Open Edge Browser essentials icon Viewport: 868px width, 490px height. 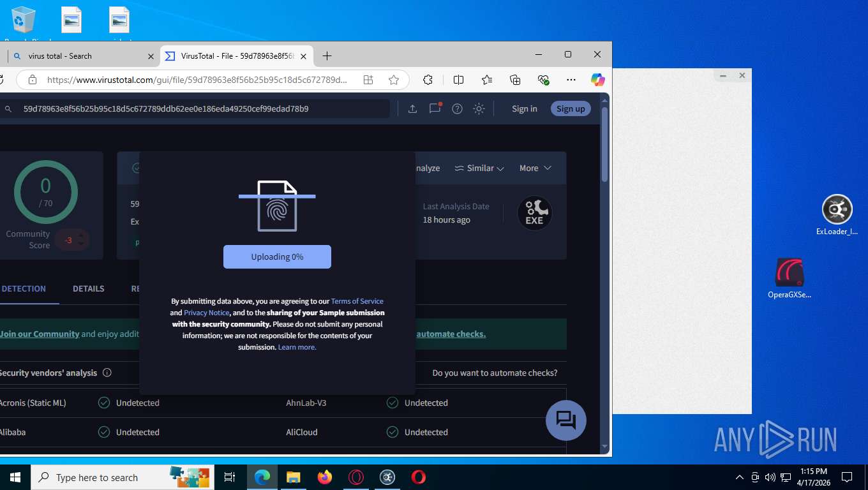(x=543, y=80)
